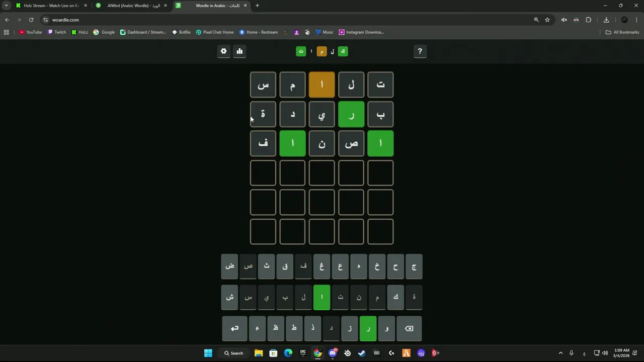Open the Music bookmark
The width and height of the screenshot is (644, 362).
(325, 32)
